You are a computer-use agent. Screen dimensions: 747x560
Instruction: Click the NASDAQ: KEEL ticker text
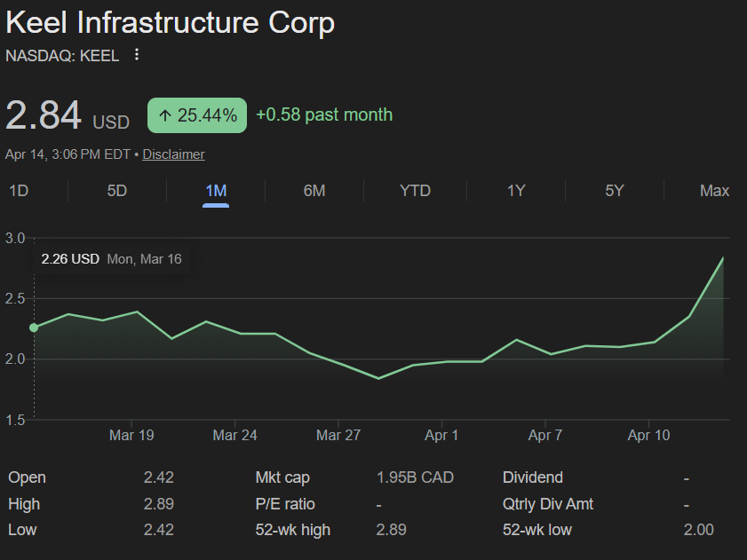tap(62, 56)
